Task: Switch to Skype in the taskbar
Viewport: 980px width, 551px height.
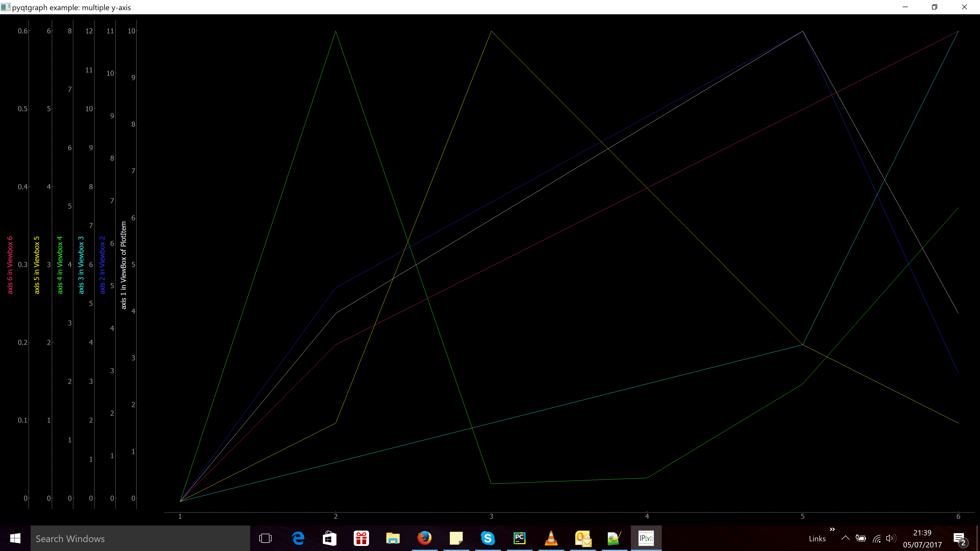Action: click(488, 539)
